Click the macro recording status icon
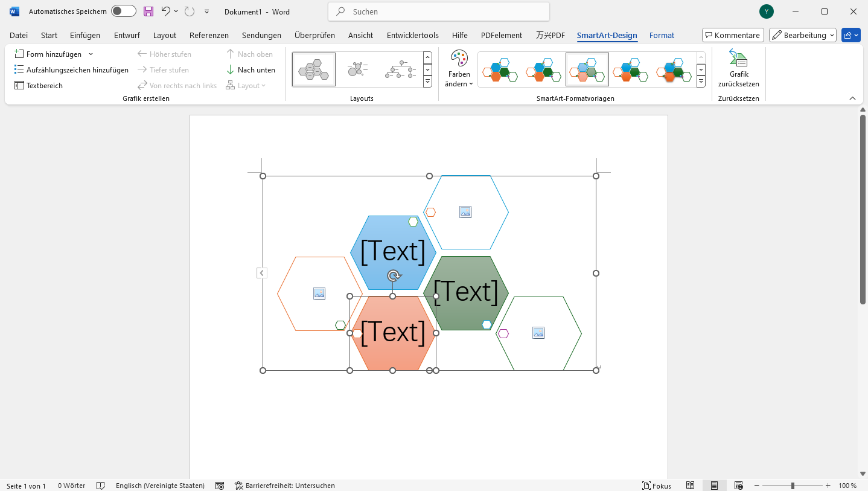Viewport: 868px width, 491px height. pos(220,486)
